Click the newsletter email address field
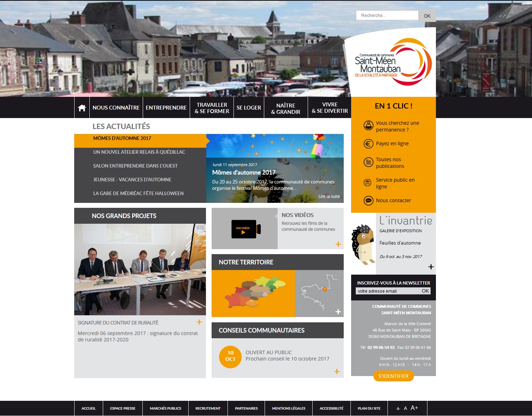The width and height of the screenshot is (532, 416). (388, 291)
